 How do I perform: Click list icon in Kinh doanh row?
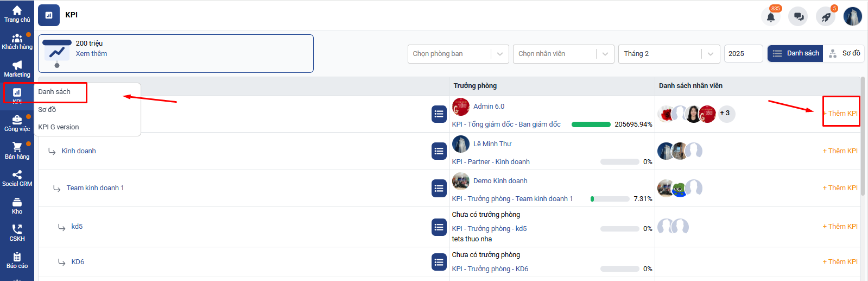[x=439, y=151]
